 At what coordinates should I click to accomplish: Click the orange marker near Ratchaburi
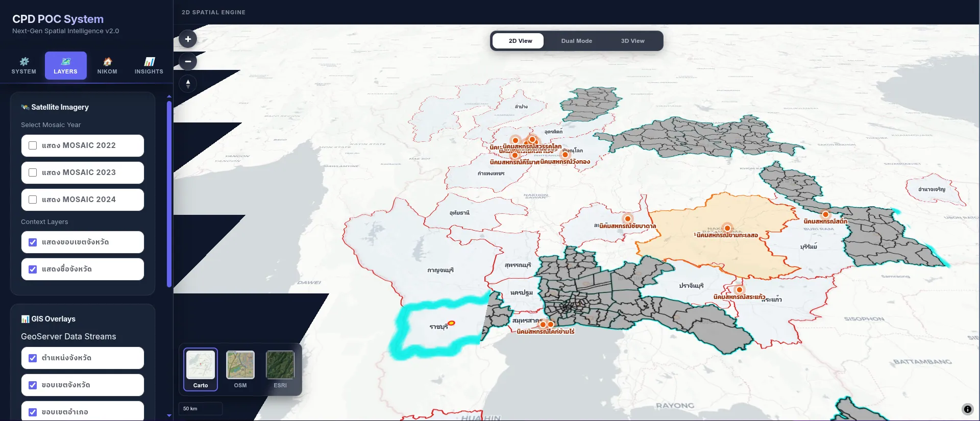pyautogui.click(x=451, y=323)
